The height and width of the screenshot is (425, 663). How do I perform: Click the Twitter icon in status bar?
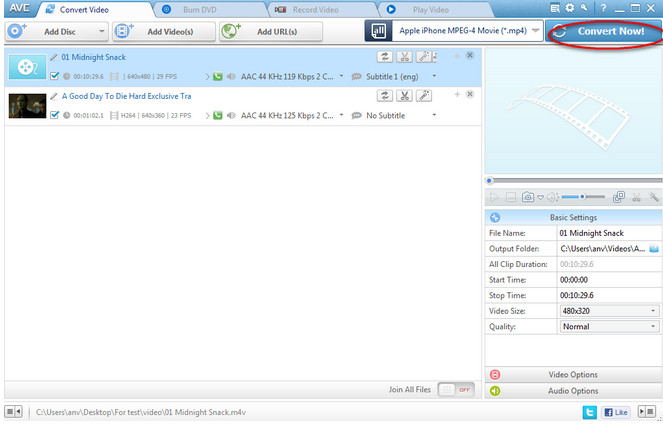pyautogui.click(x=589, y=412)
